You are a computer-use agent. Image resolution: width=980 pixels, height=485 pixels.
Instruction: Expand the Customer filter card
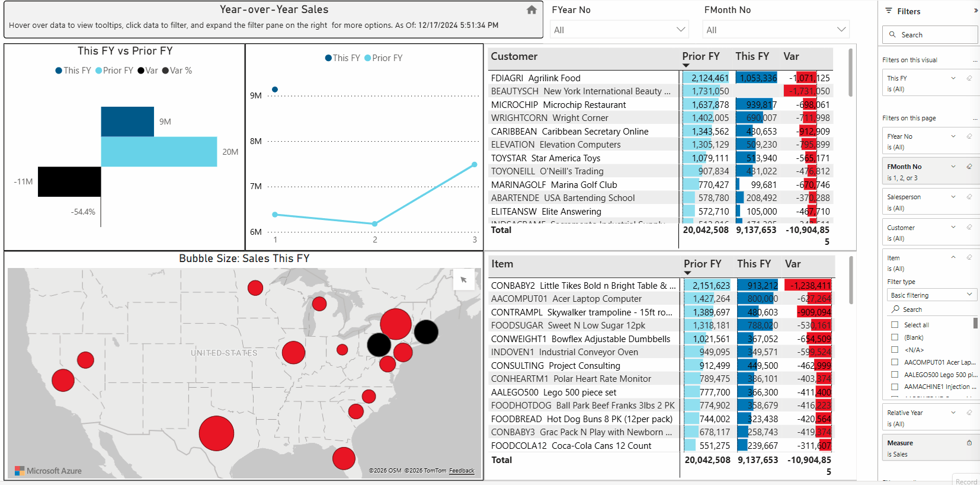953,227
